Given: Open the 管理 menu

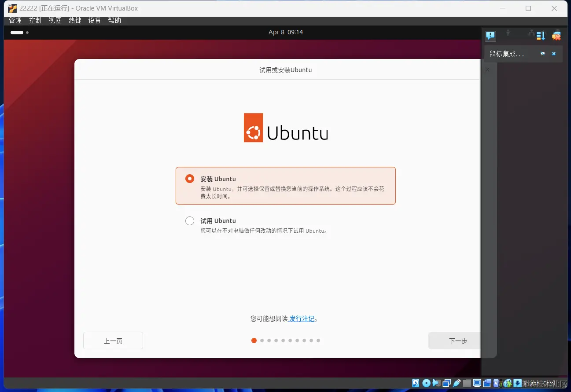Looking at the screenshot, I should click(15, 21).
